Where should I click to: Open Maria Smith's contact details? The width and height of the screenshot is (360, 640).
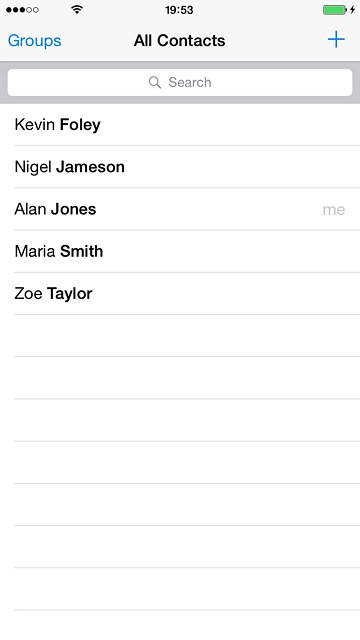(x=180, y=251)
